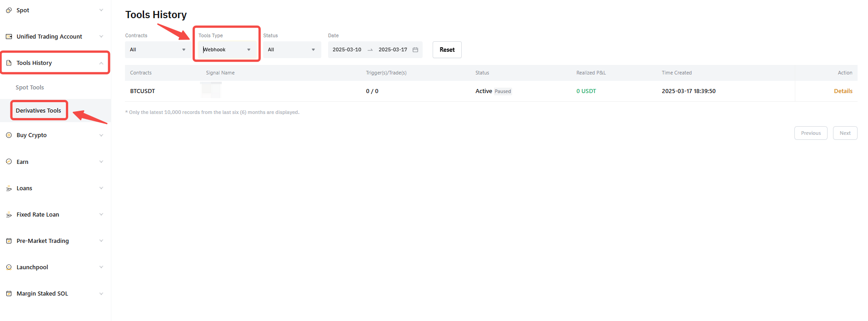This screenshot has width=868, height=321.
Task: Click the Pre-Market Trading icon
Action: click(9, 241)
